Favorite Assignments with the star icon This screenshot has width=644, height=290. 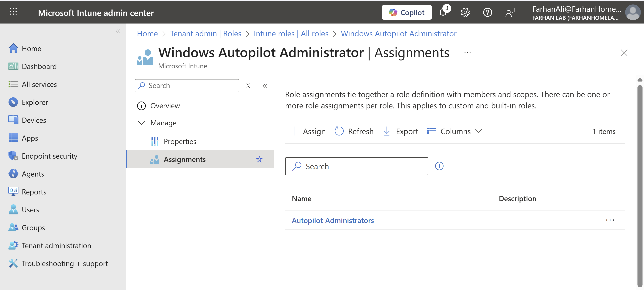tap(259, 159)
